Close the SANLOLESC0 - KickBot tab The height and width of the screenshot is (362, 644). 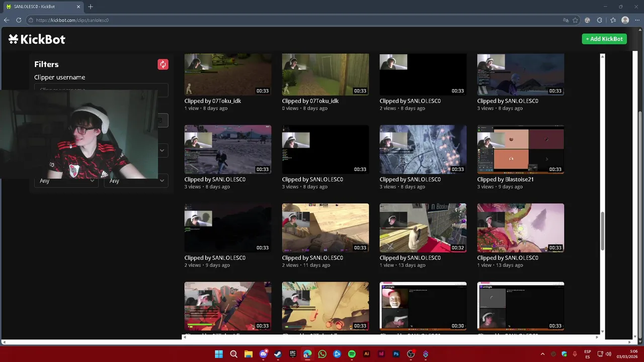pos(78,7)
